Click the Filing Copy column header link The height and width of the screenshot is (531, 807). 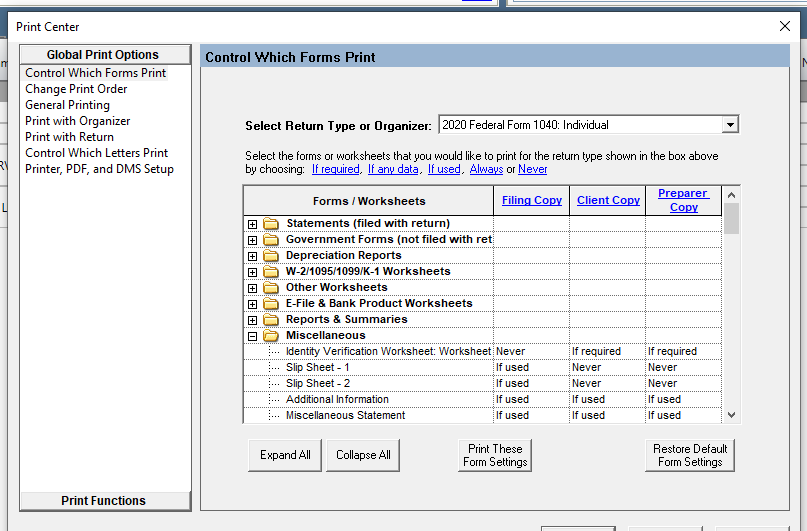531,200
